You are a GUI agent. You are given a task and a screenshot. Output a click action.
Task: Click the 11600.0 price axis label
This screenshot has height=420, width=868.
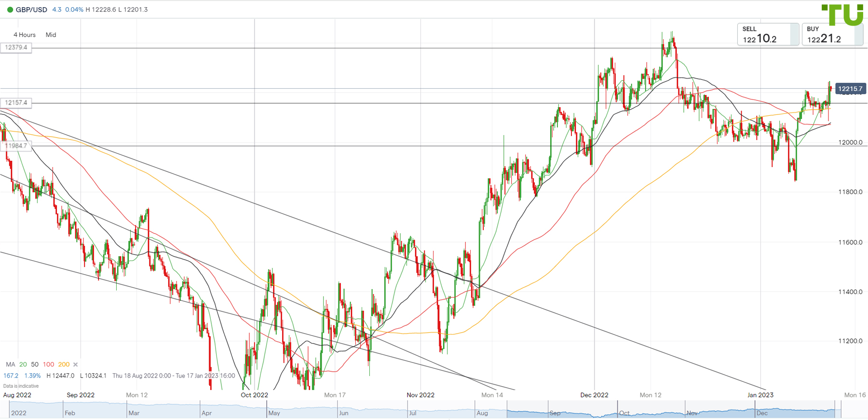coord(851,242)
